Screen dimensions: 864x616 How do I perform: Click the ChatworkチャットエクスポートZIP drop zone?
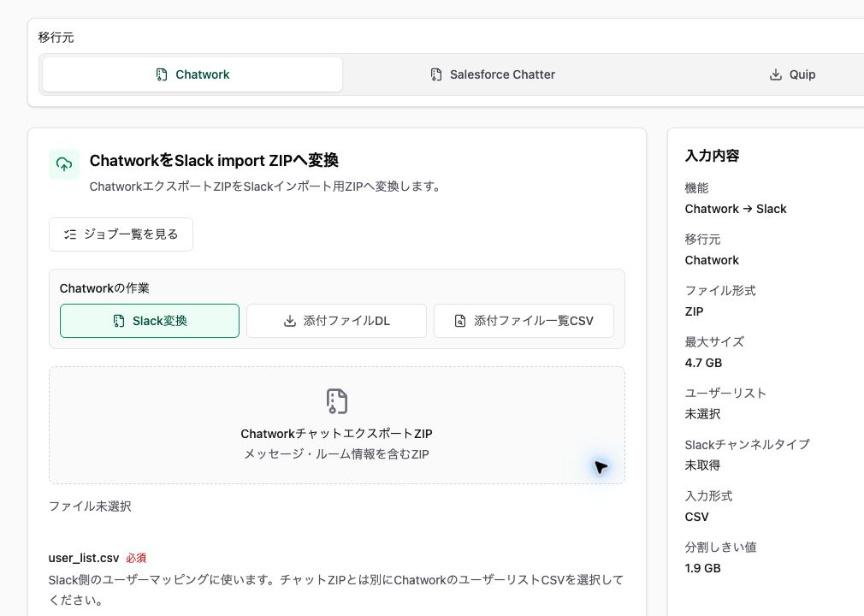(x=337, y=425)
